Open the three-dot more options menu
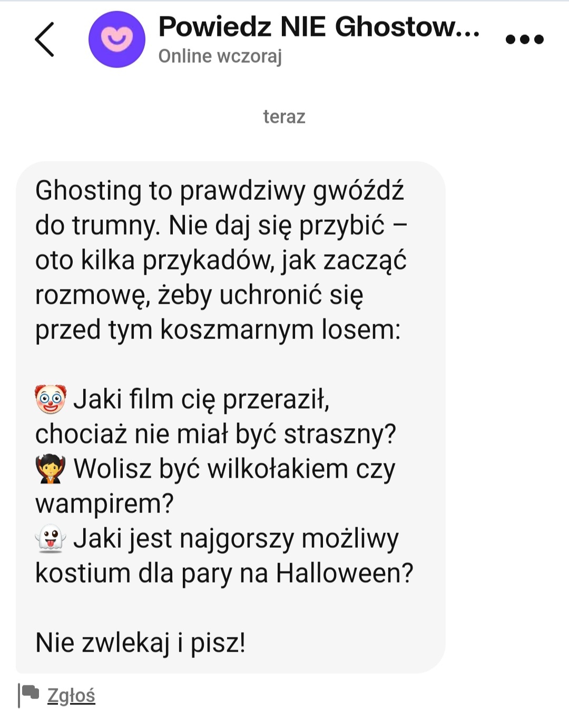 point(524,40)
